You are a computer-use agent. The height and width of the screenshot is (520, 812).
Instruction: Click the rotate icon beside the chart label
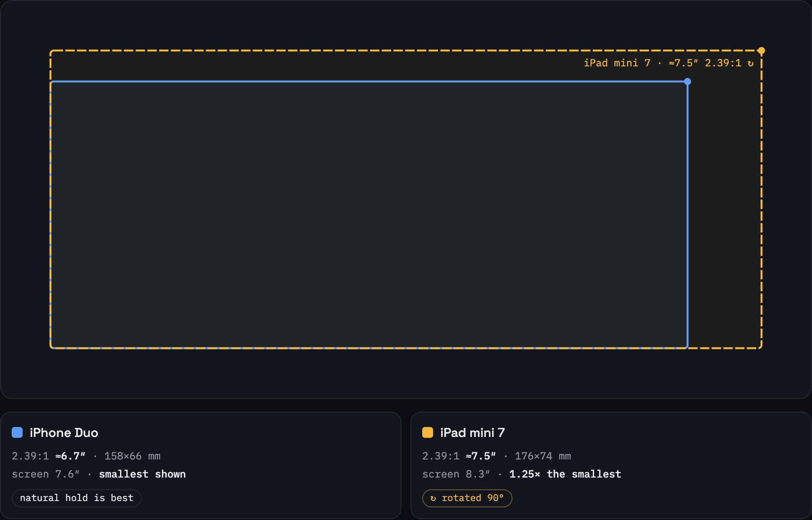pos(750,64)
